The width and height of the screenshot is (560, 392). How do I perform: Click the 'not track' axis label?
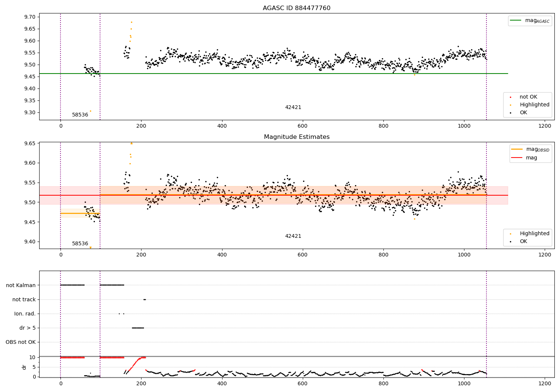[x=24, y=300]
